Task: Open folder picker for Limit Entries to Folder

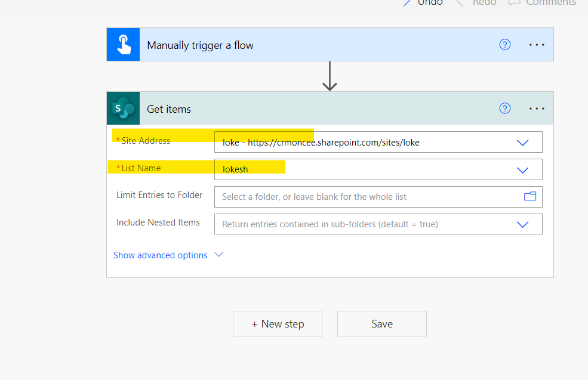Action: pos(530,196)
